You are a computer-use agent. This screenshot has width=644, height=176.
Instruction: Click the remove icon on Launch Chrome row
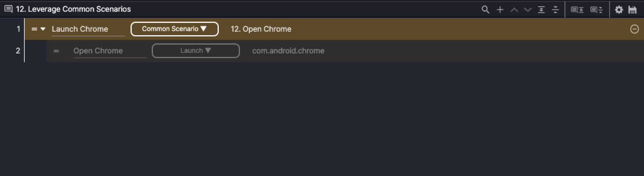[634, 29]
